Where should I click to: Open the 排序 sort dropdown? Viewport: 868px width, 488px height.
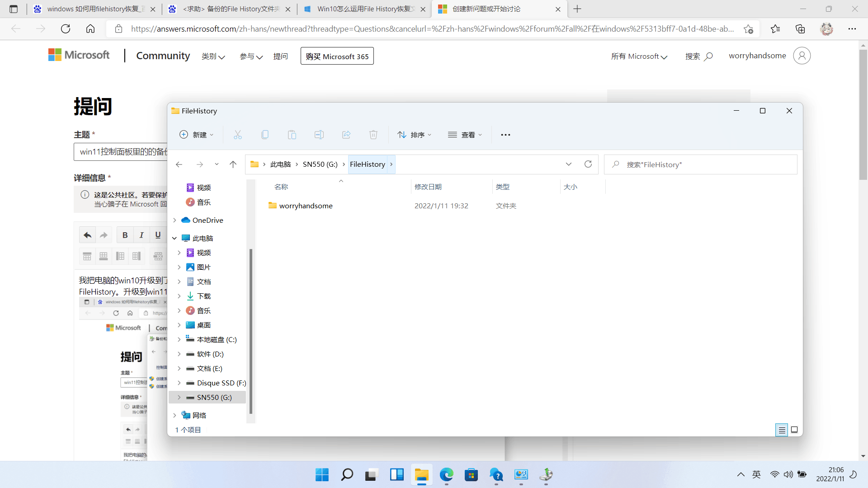pos(415,135)
